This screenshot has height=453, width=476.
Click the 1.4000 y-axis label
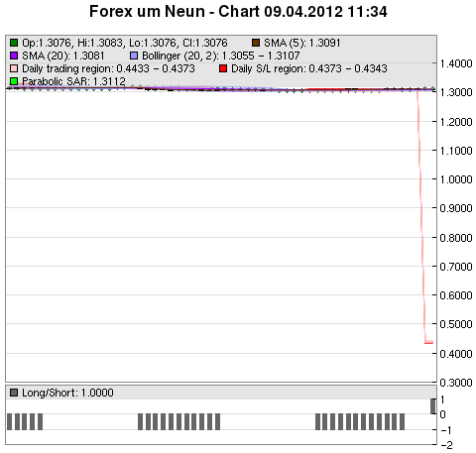tap(456, 63)
